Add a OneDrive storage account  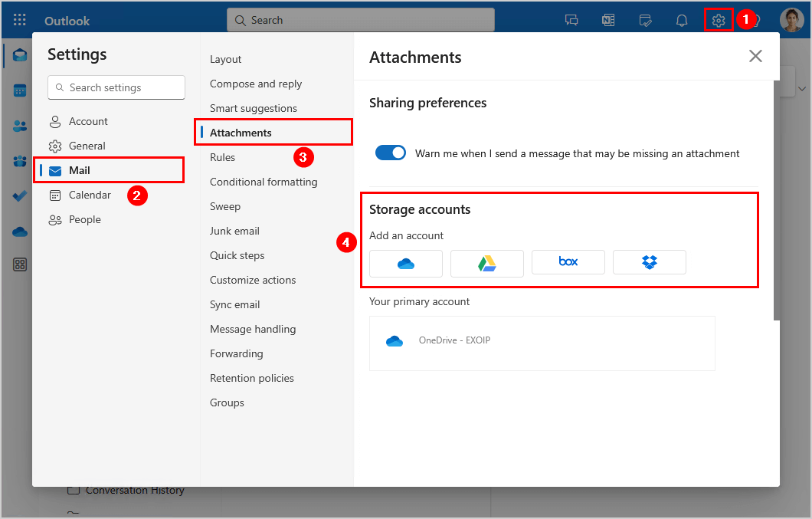point(406,263)
